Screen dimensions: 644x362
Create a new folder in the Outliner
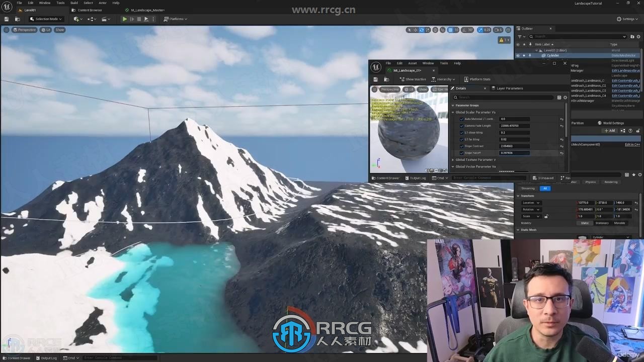pyautogui.click(x=631, y=36)
